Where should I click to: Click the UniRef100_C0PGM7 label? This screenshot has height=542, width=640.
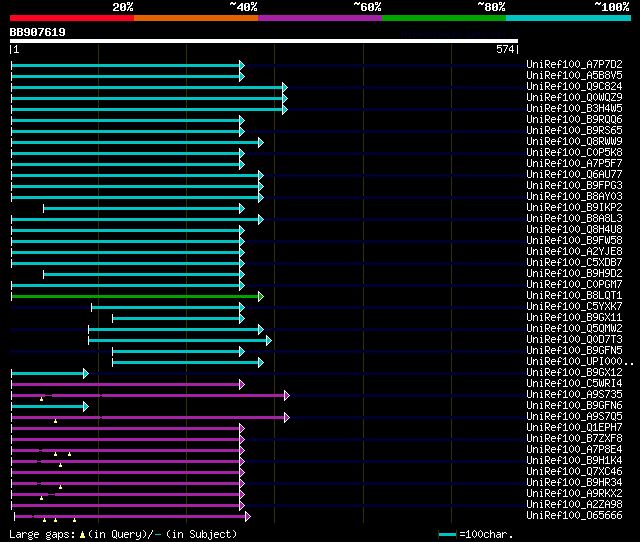pos(574,285)
